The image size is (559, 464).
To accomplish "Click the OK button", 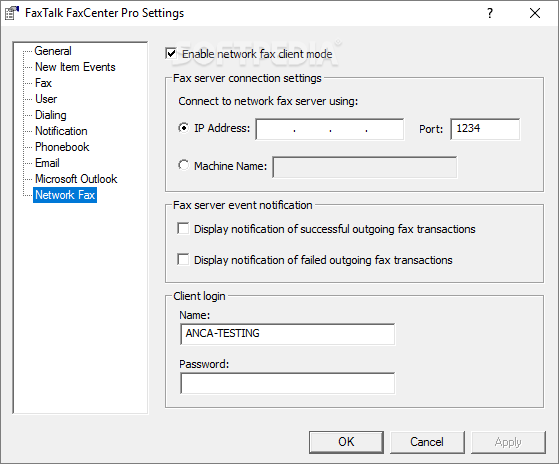I will pyautogui.click(x=346, y=442).
